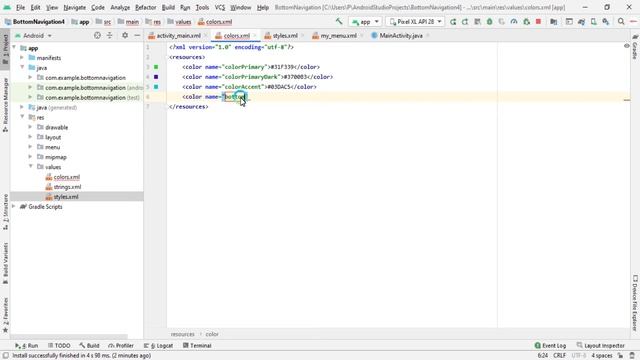Click '4 spaces' indent setting in status bar
The image size is (640, 360).
(x=602, y=356)
